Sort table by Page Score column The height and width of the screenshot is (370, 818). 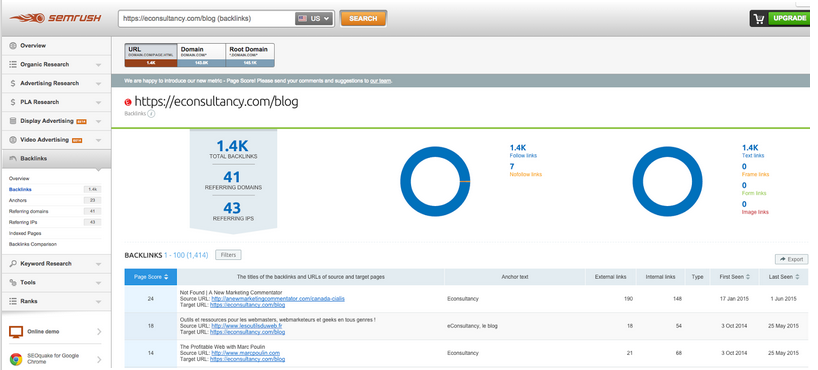pyautogui.click(x=151, y=277)
